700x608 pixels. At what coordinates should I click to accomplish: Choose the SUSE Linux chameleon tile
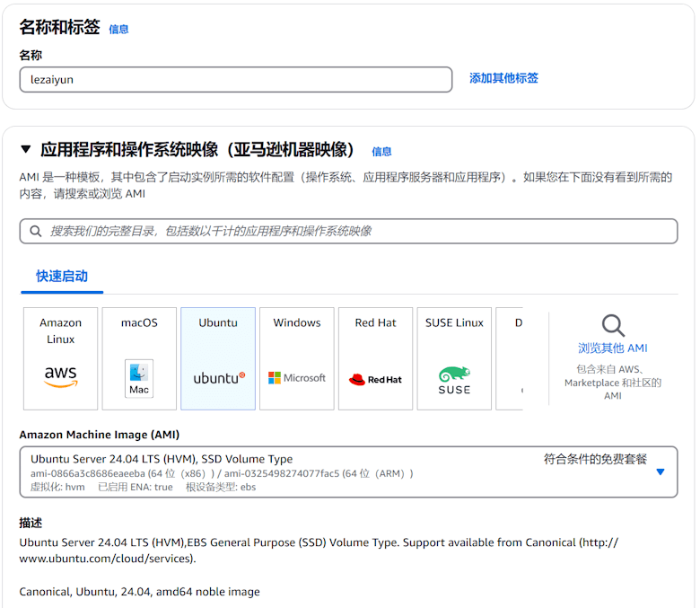(454, 358)
